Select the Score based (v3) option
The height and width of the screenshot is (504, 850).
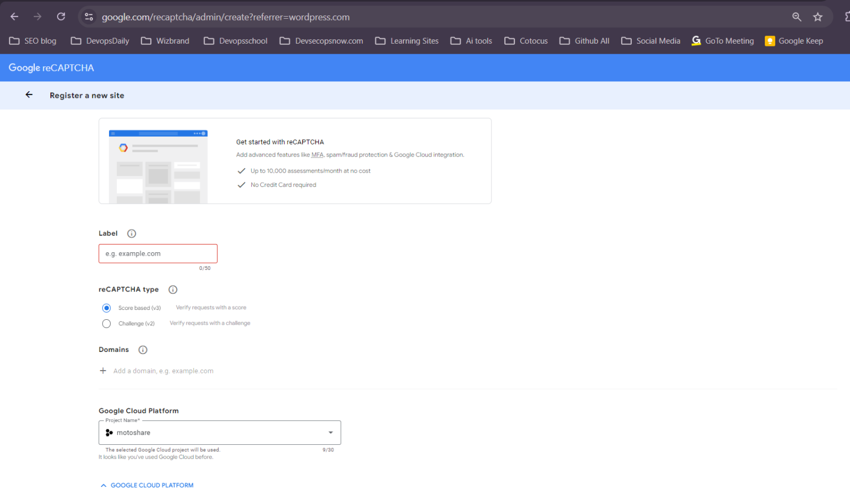pyautogui.click(x=106, y=308)
